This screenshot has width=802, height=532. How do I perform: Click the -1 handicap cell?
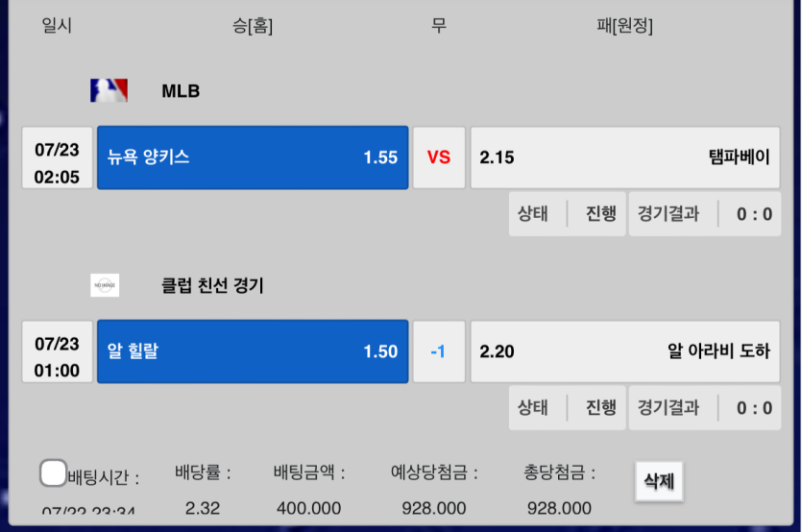coord(439,351)
